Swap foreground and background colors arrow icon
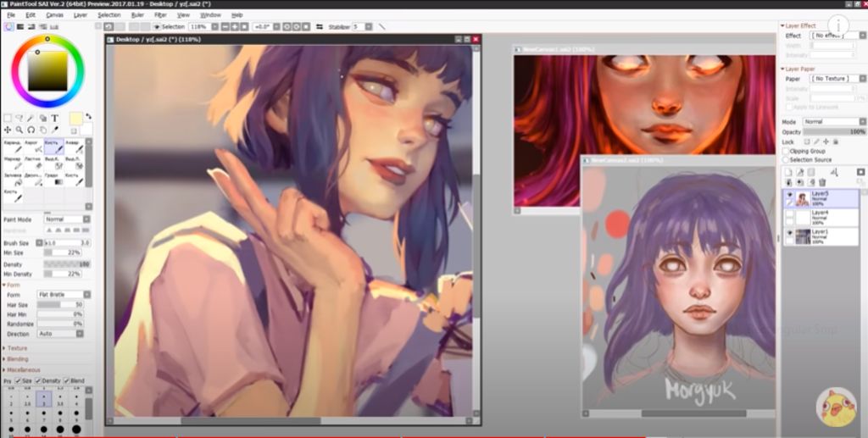This screenshot has height=438, width=868. coord(88,117)
